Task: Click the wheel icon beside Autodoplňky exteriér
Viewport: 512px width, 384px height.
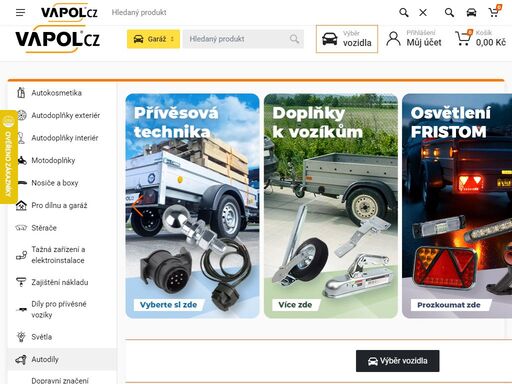Action: pyautogui.click(x=21, y=115)
